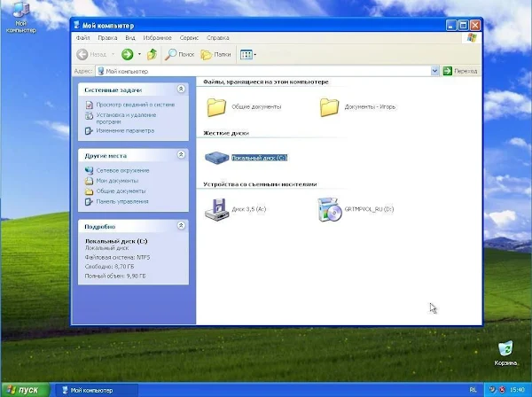Collapse the Другие места panel
Image resolution: width=532 pixels, height=397 pixels.
[x=181, y=155]
